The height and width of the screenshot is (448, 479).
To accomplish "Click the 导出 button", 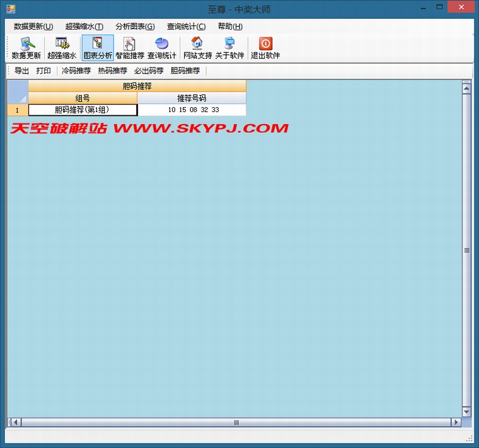I will [x=21, y=71].
